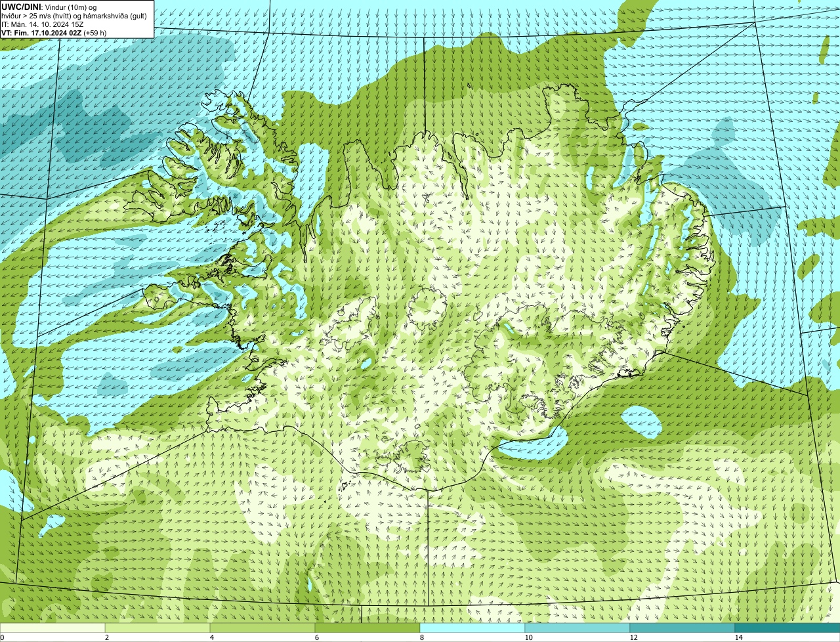The image size is (840, 642).
Task: Click the 12–14 m/s teal legend swatch
Action: point(682,628)
